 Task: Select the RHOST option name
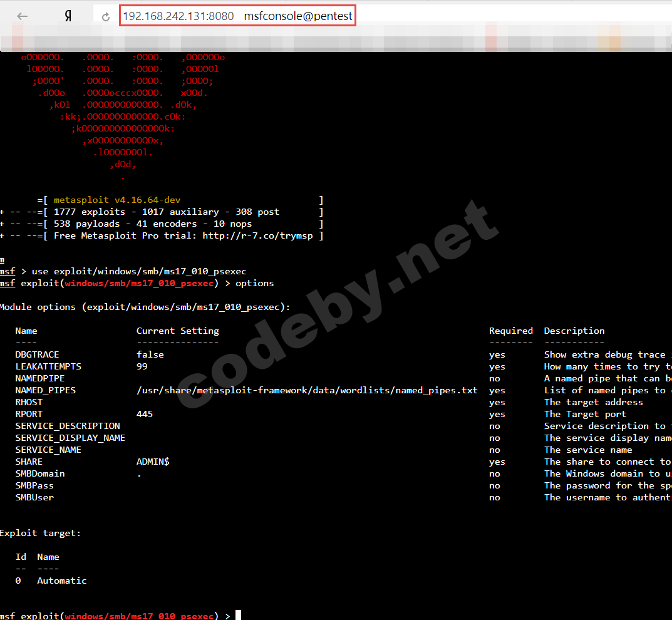pyautogui.click(x=29, y=402)
